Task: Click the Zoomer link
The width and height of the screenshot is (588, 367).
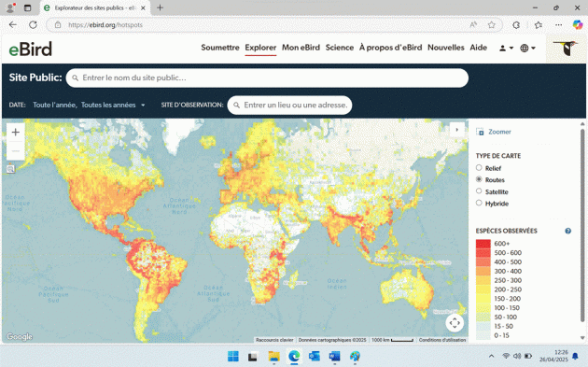Action: [499, 132]
